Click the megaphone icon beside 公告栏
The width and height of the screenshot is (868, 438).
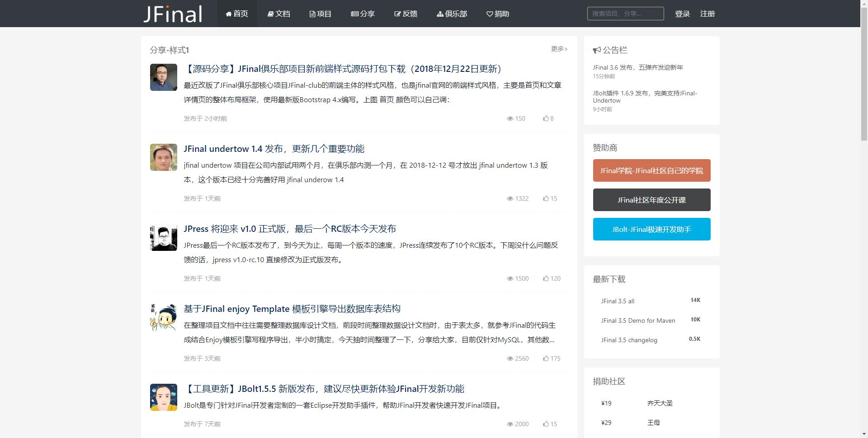597,50
